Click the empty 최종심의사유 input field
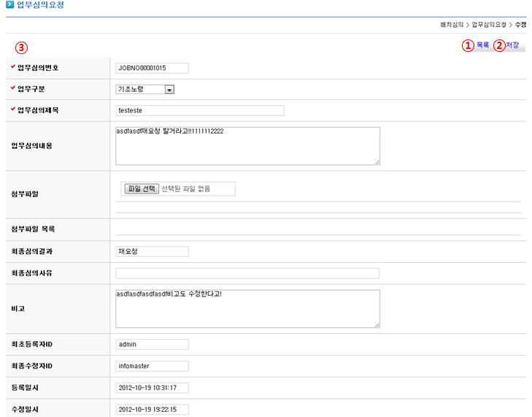The width and height of the screenshot is (532, 417). pos(247,273)
